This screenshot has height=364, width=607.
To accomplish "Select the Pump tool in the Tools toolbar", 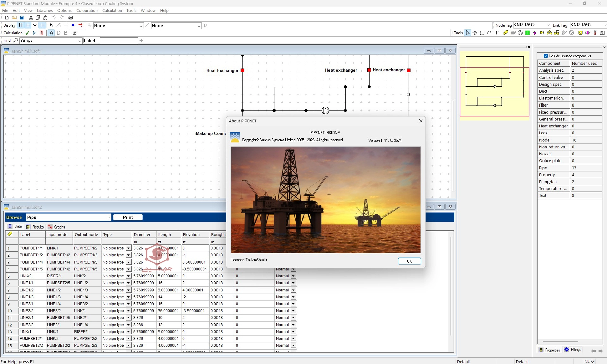I will (x=520, y=33).
